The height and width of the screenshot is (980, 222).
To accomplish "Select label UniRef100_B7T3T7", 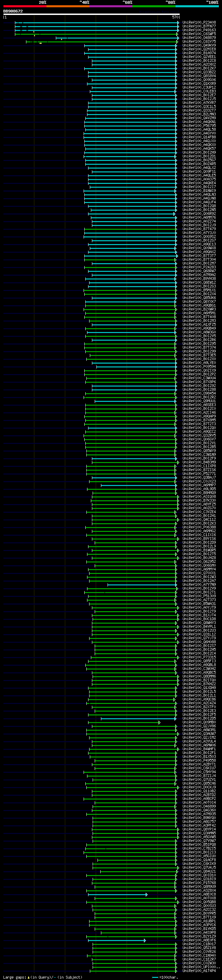I will pos(199,256).
